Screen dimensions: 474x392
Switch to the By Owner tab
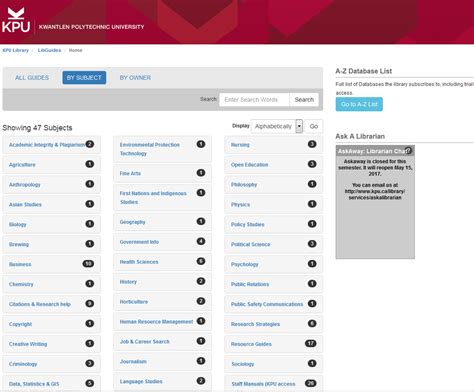pos(135,78)
